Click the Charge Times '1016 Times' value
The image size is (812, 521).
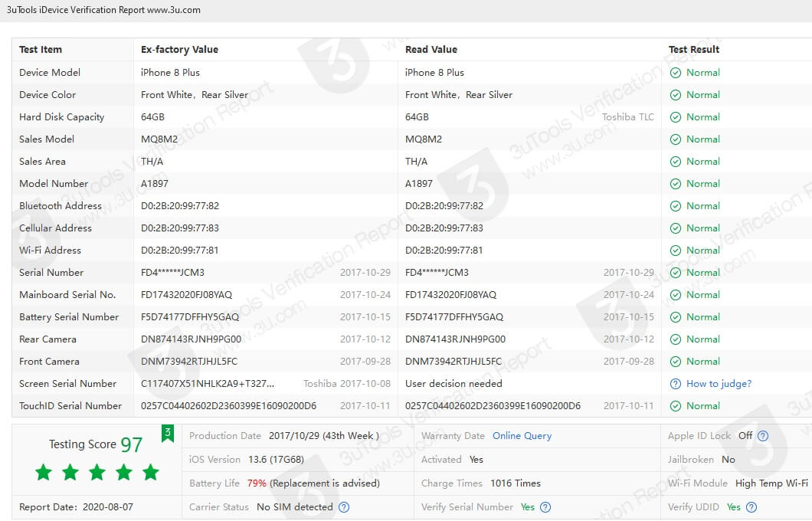pyautogui.click(x=516, y=483)
